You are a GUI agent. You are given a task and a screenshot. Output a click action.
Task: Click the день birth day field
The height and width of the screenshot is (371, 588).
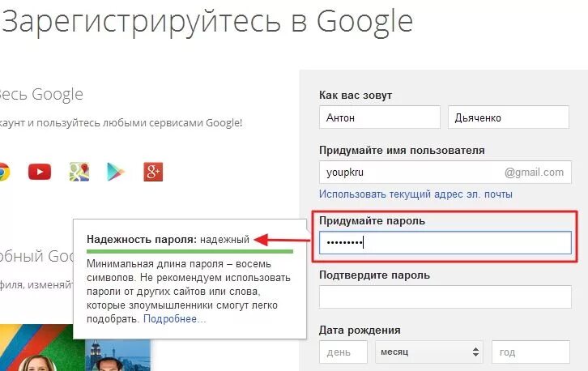point(343,352)
